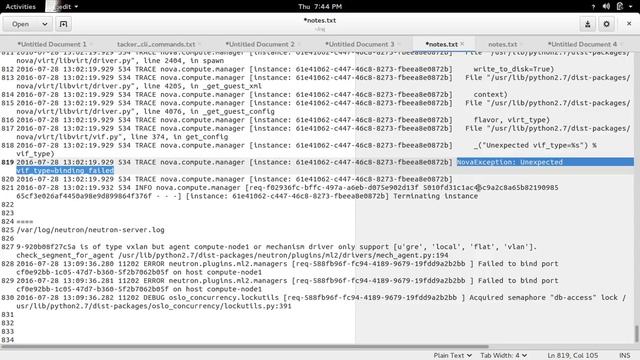Close the Untitled Document 1 tab
The image size is (640, 360).
tap(91, 44)
